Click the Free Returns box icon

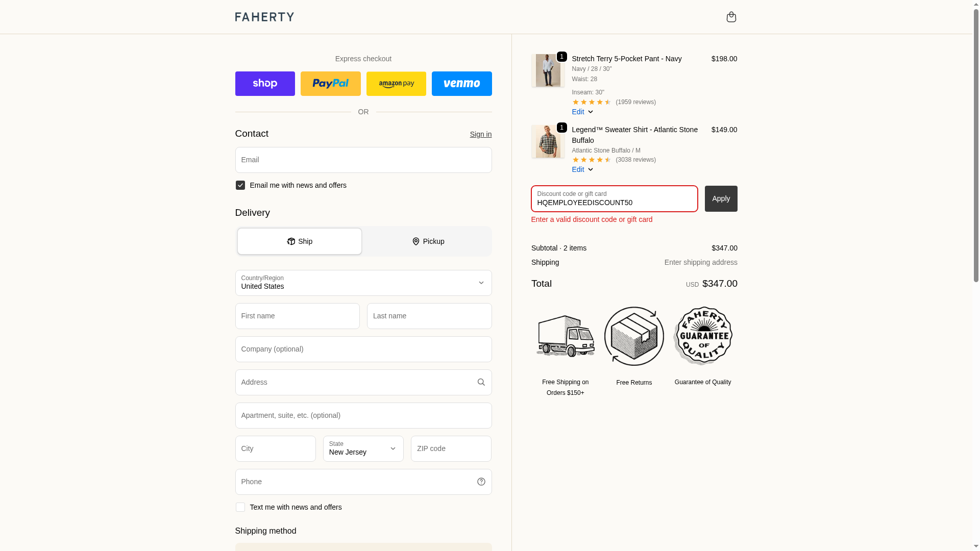(634, 336)
